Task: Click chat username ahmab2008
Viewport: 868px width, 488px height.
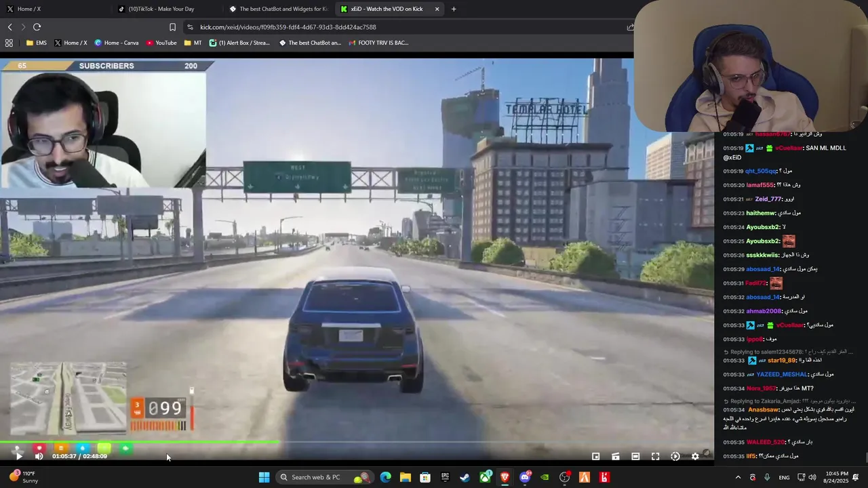Action: [x=764, y=311]
